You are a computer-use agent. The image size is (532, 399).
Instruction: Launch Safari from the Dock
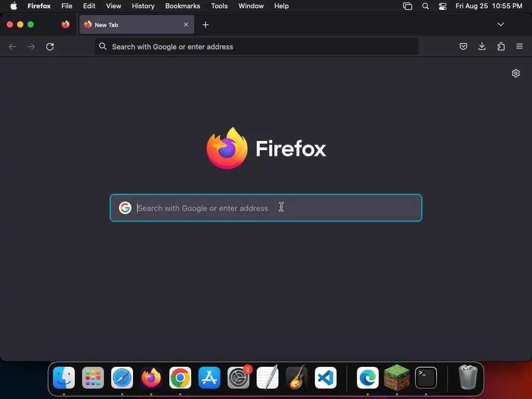pos(122,378)
